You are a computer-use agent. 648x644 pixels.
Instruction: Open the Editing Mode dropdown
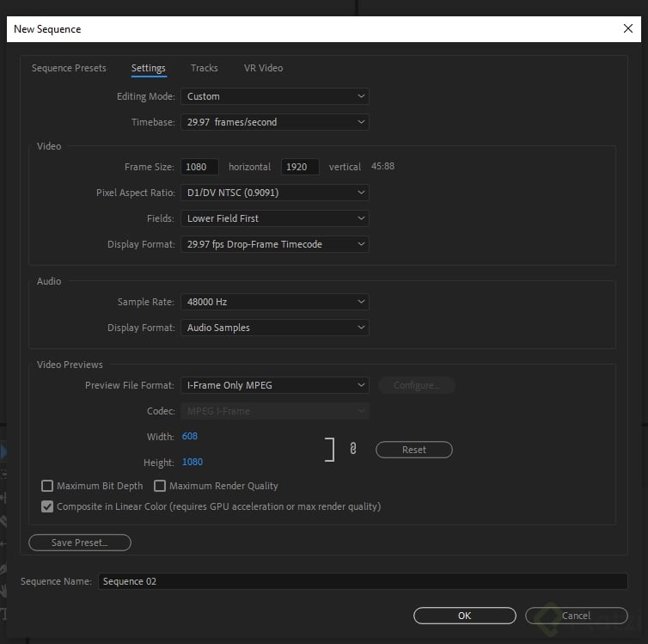click(x=275, y=96)
